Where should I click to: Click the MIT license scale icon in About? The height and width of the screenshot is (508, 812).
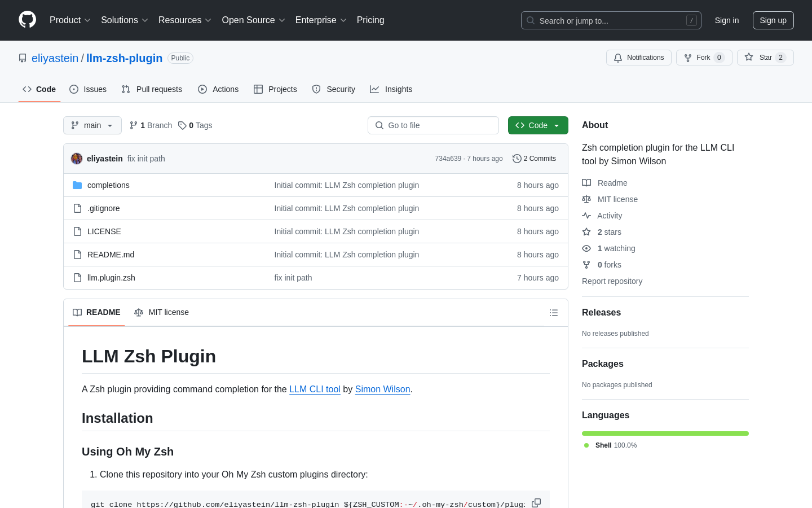[586, 199]
